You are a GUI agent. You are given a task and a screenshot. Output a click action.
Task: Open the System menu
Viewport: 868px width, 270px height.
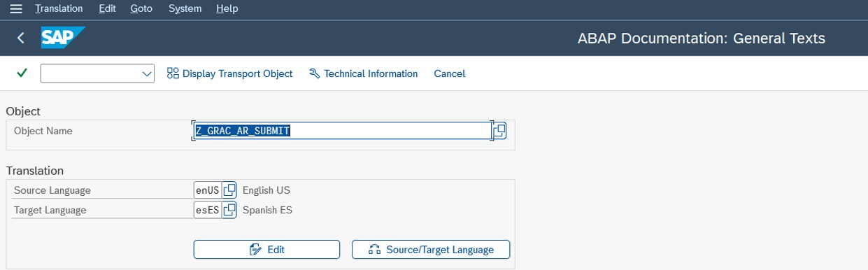tap(185, 8)
